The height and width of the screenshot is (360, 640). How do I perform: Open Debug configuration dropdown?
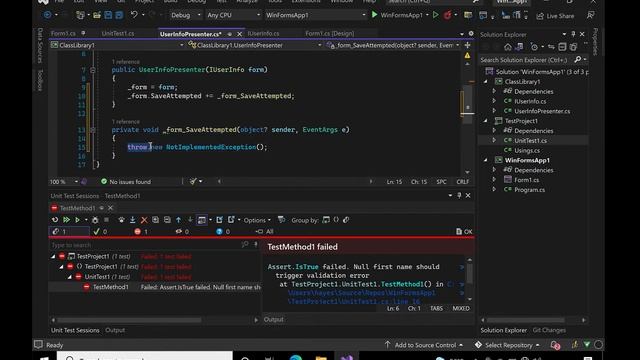click(x=186, y=15)
